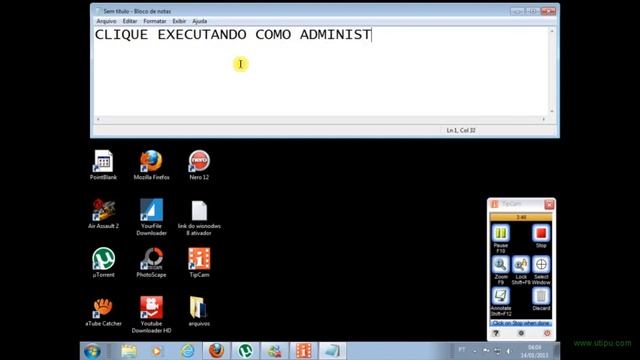Switch to Firefox in the taskbar
Screen dimensions: 640x360
216,351
